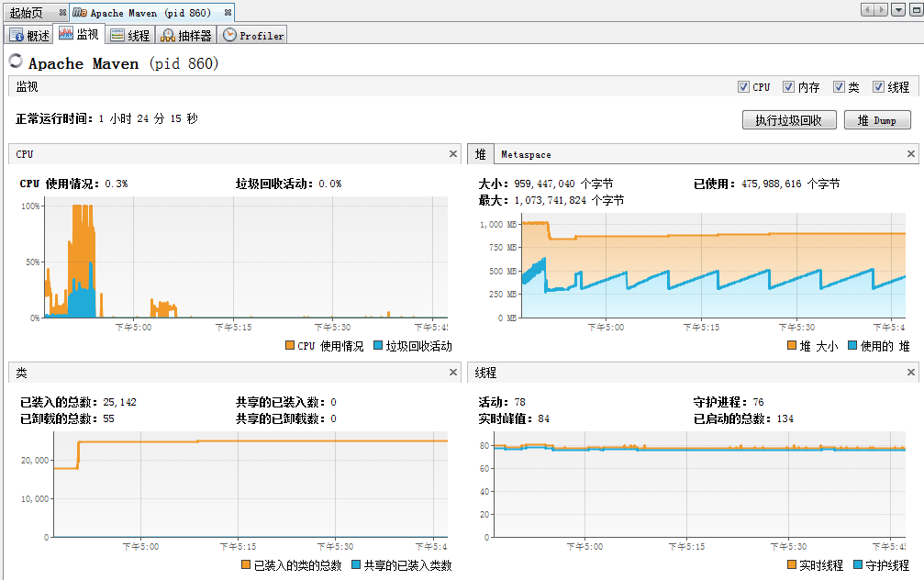Toggle the 内存 memory checkbox
This screenshot has height=580, width=924.
click(788, 86)
